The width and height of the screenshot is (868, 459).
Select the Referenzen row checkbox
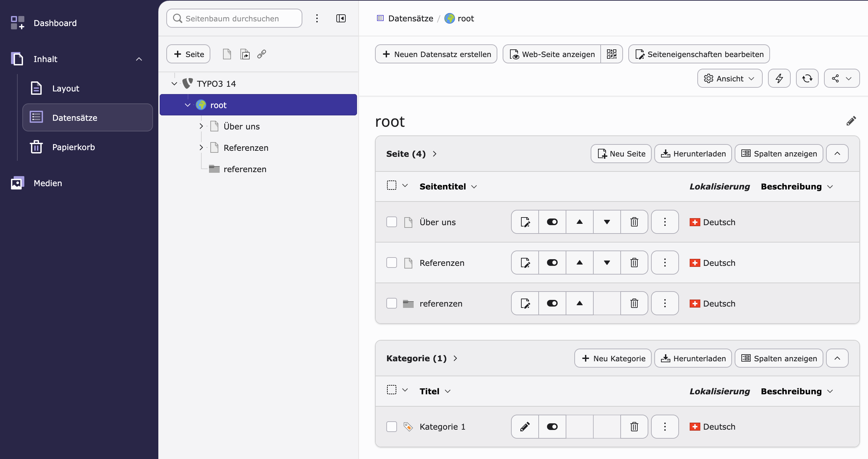[392, 263]
